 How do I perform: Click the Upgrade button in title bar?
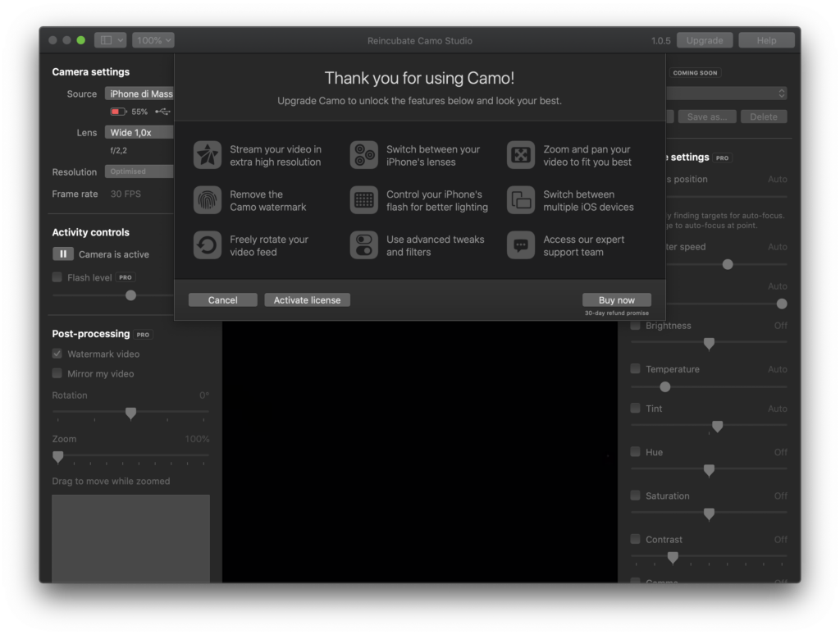[x=705, y=40]
